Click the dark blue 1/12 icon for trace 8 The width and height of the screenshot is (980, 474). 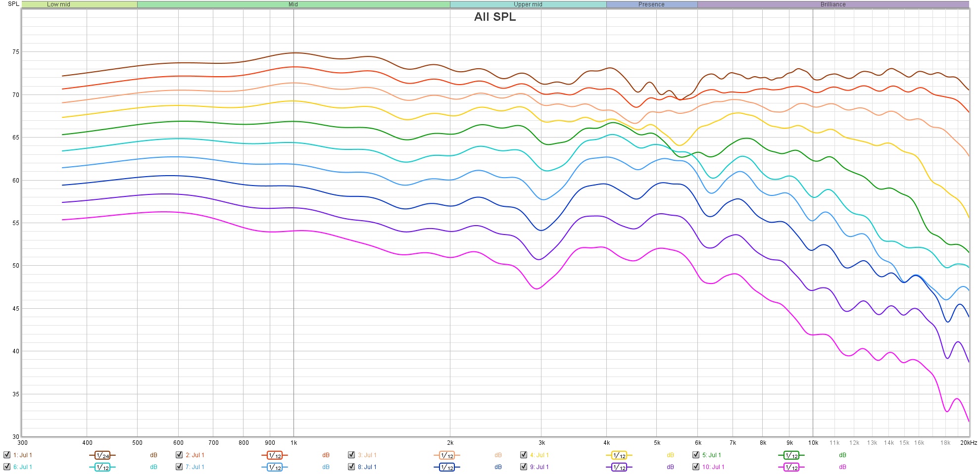click(447, 467)
